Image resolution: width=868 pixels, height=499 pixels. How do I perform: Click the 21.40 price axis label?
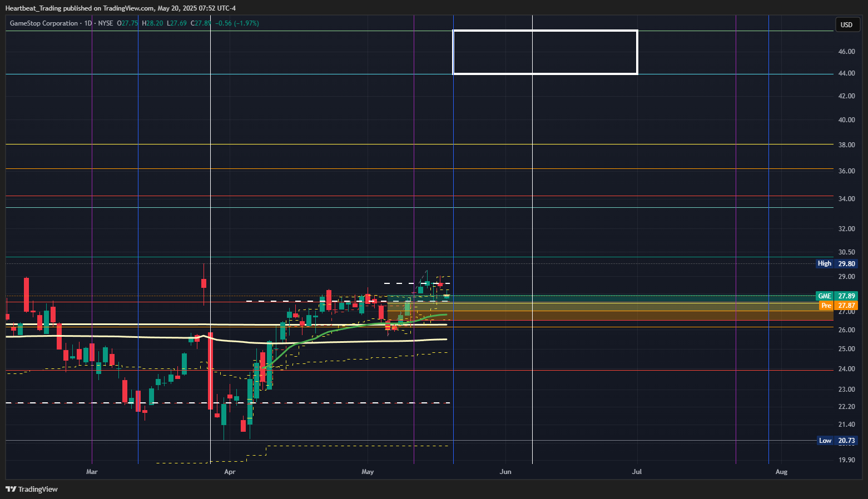click(846, 425)
